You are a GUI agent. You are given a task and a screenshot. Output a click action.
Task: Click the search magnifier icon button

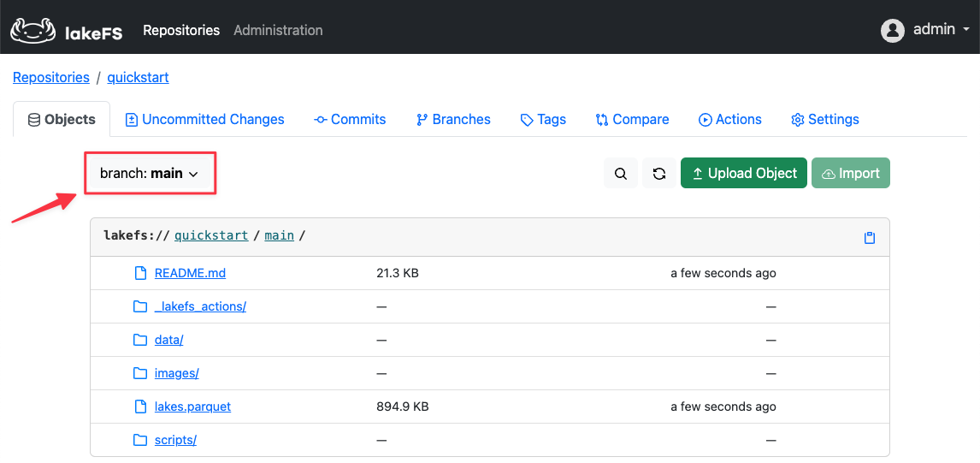point(621,174)
